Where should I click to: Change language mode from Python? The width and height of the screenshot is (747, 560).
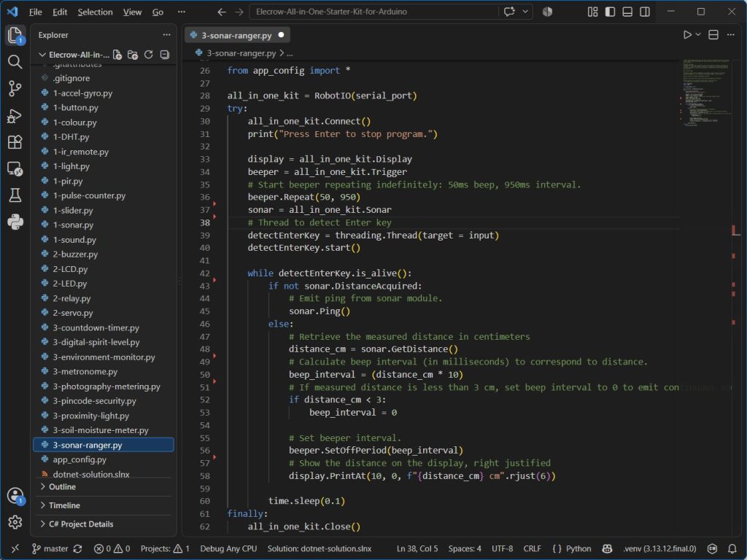point(578,548)
